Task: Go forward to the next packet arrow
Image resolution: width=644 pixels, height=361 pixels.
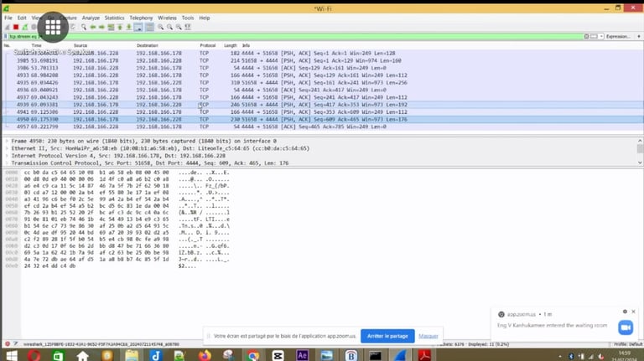Action: click(x=101, y=27)
